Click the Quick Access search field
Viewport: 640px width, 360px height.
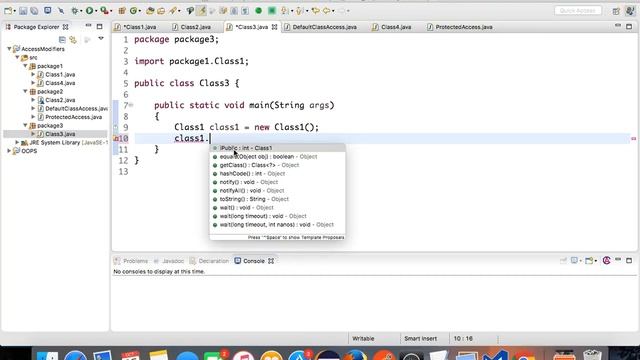coord(578,11)
